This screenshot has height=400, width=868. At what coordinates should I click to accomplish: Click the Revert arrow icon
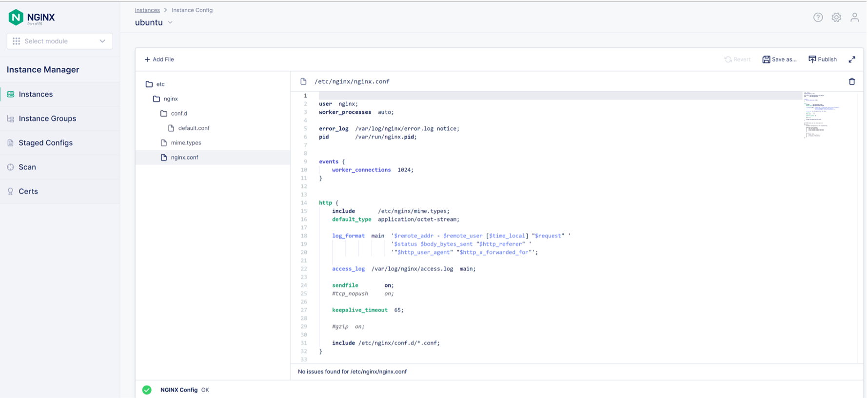coord(728,60)
